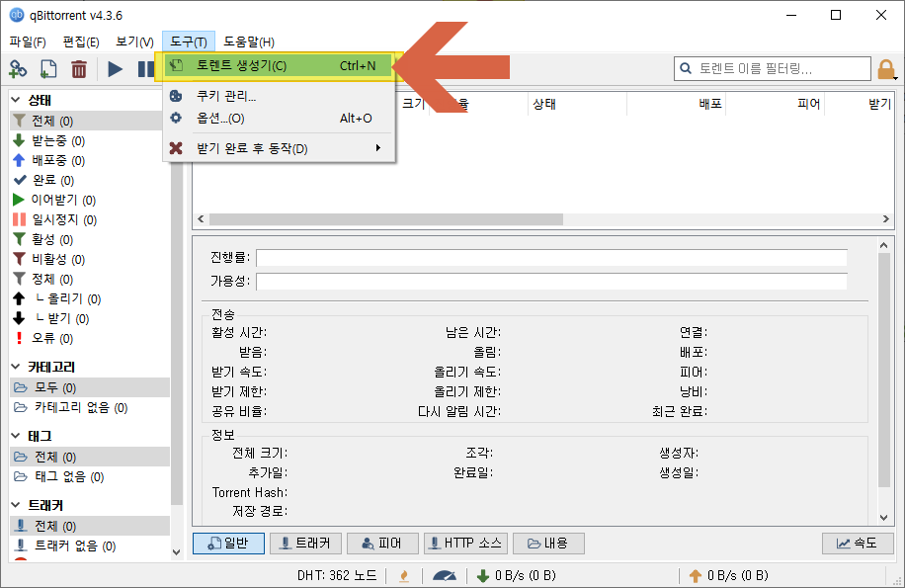Switch to the 내용 tab
This screenshot has width=905, height=588.
(x=549, y=543)
